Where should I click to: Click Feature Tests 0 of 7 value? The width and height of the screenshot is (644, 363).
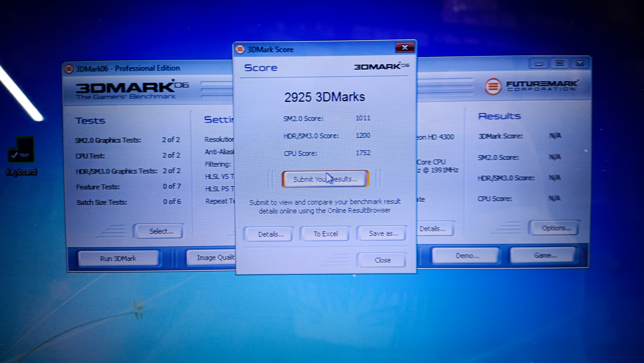coord(172,186)
